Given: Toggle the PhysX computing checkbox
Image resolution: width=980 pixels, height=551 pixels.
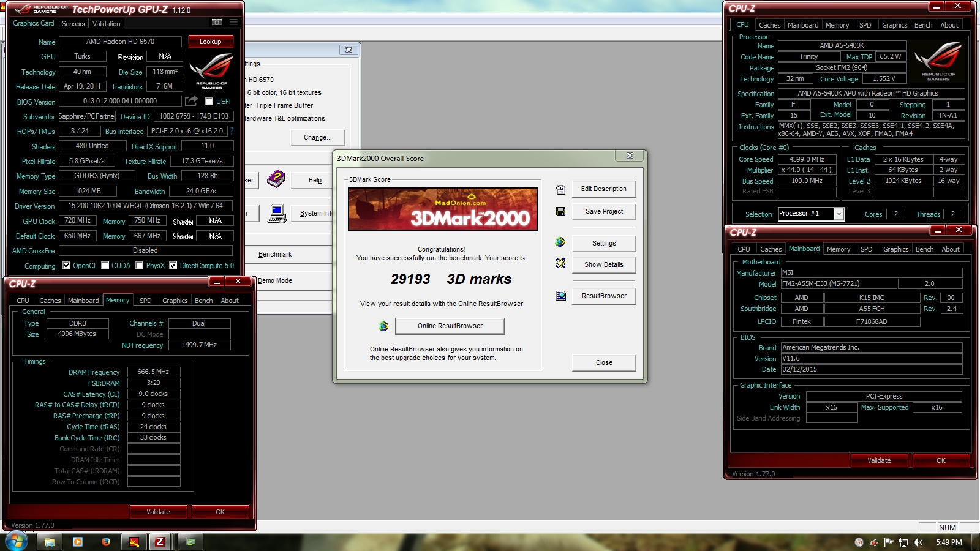Looking at the screenshot, I should point(140,266).
